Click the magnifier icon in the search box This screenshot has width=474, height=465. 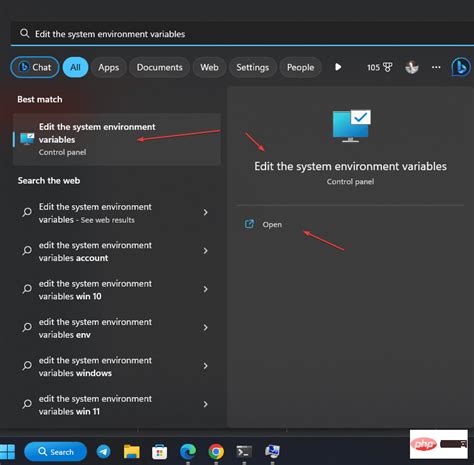[24, 33]
